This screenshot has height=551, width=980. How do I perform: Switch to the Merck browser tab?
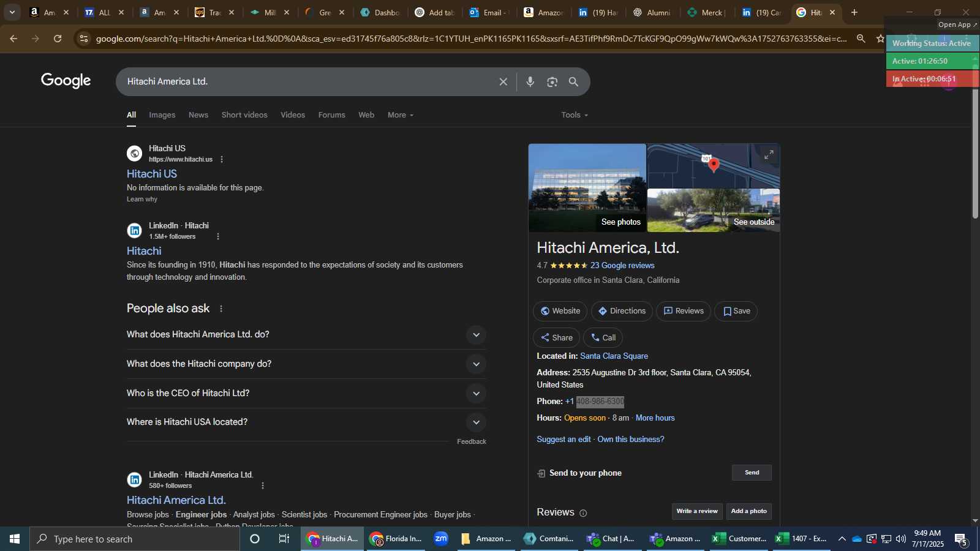pyautogui.click(x=706, y=12)
